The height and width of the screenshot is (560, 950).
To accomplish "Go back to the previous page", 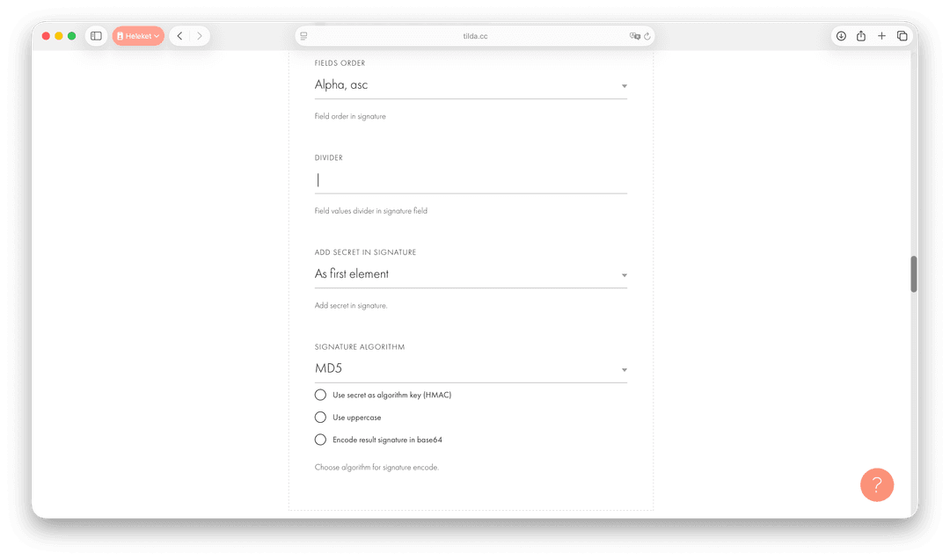I will (x=179, y=36).
